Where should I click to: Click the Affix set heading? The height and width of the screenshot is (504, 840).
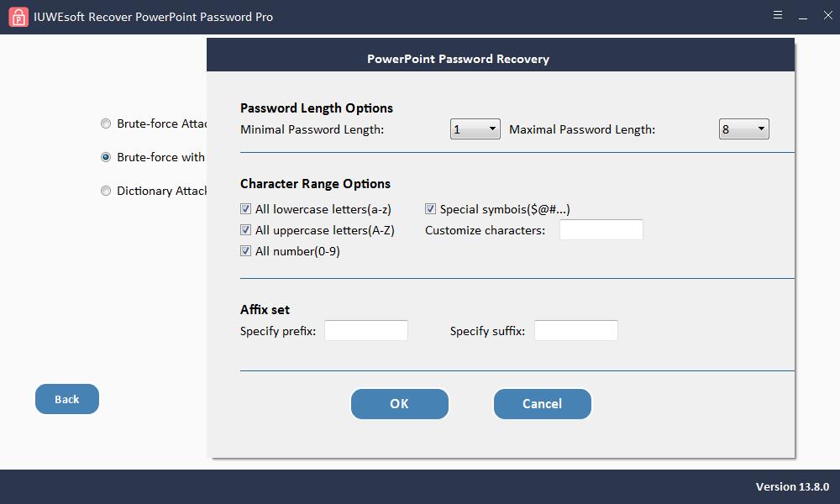point(265,310)
